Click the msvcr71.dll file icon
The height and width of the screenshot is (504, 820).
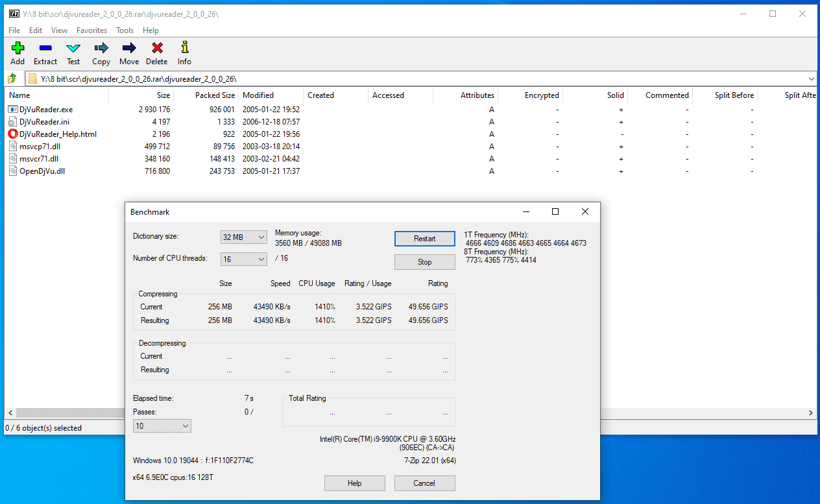coord(13,159)
